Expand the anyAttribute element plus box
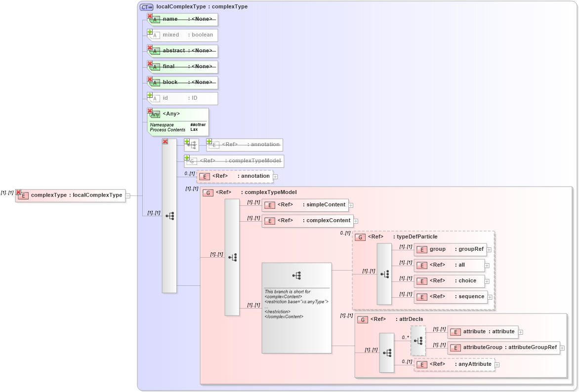 pos(496,364)
